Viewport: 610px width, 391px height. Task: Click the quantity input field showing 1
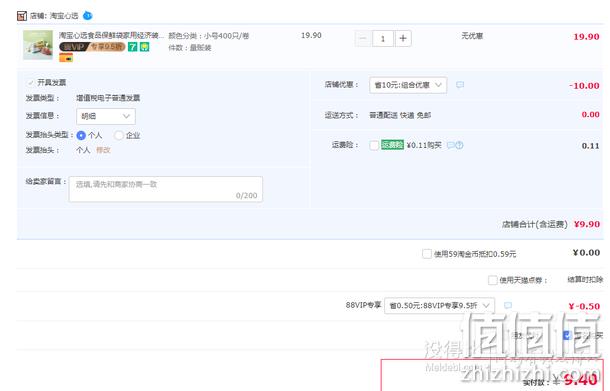(383, 39)
